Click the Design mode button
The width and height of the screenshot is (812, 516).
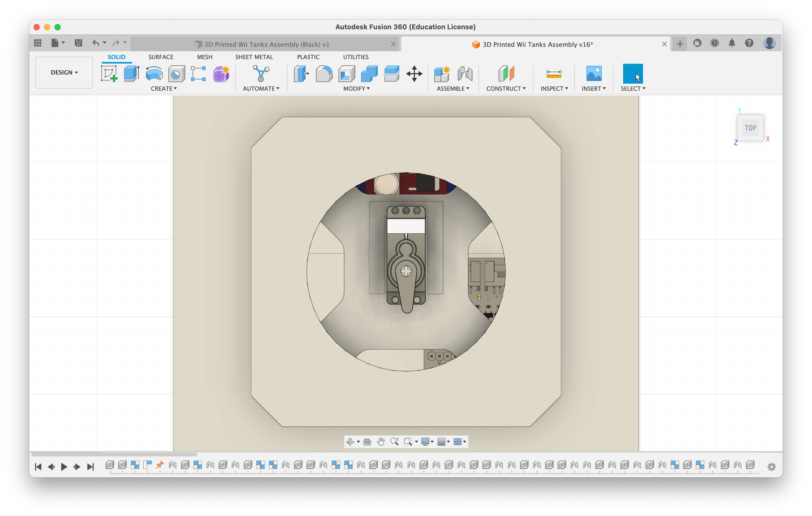pos(63,72)
